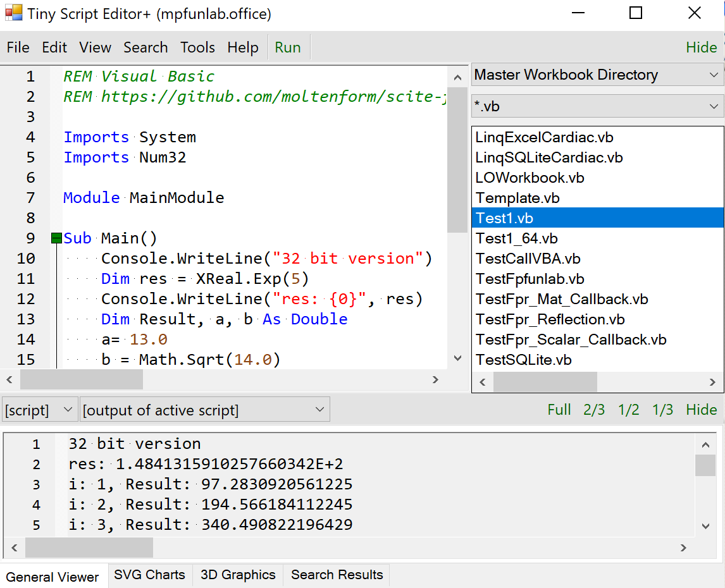
Task: Click output pane vertical scrollbar thumb
Action: [x=705, y=465]
